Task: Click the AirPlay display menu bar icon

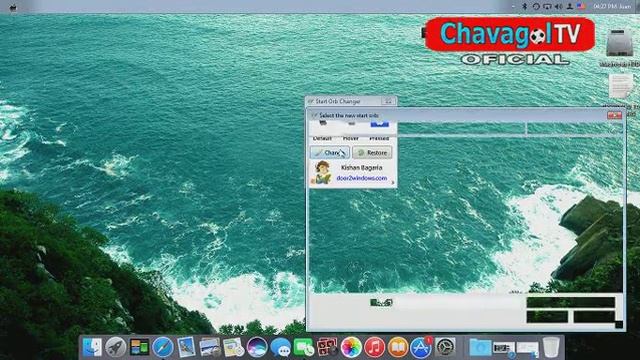Action: 547,6
